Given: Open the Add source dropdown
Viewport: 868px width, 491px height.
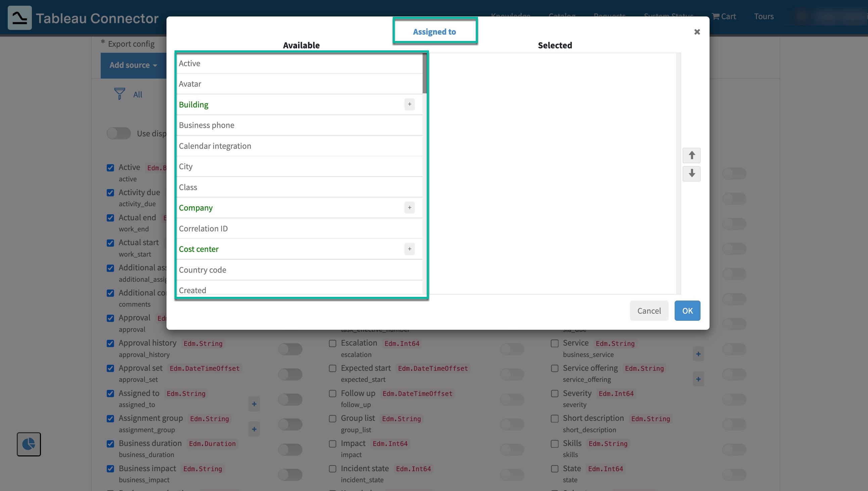Looking at the screenshot, I should (134, 65).
